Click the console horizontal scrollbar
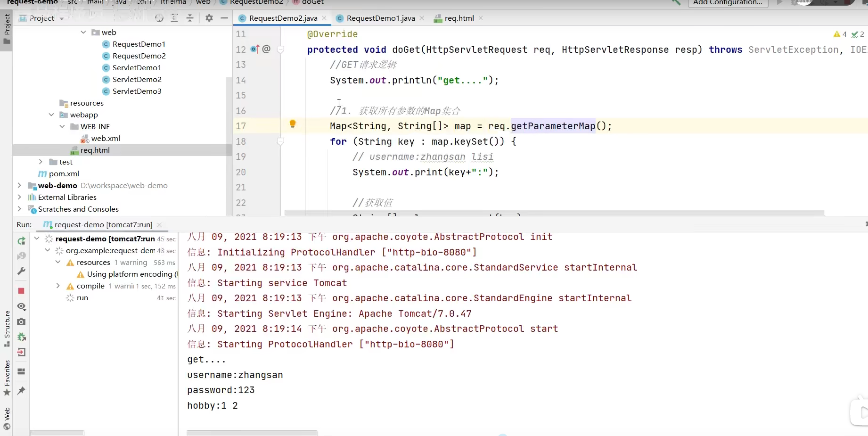868x436 pixels. point(252,433)
